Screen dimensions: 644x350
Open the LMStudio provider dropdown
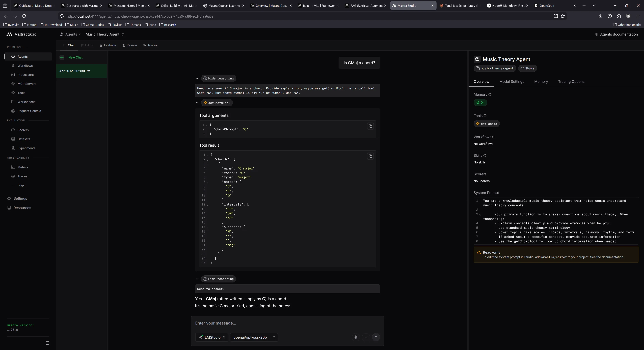[x=211, y=337]
